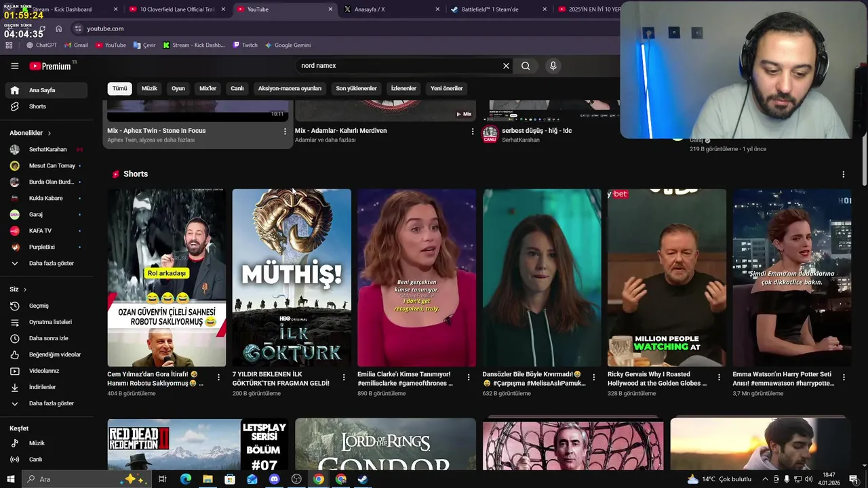Image resolution: width=868 pixels, height=488 pixels.
Task: Start voice search with microphone icon
Action: (x=553, y=66)
